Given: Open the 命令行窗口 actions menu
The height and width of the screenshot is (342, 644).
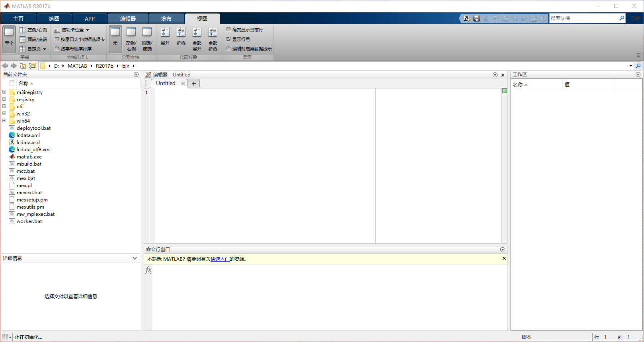Looking at the screenshot, I should 503,250.
